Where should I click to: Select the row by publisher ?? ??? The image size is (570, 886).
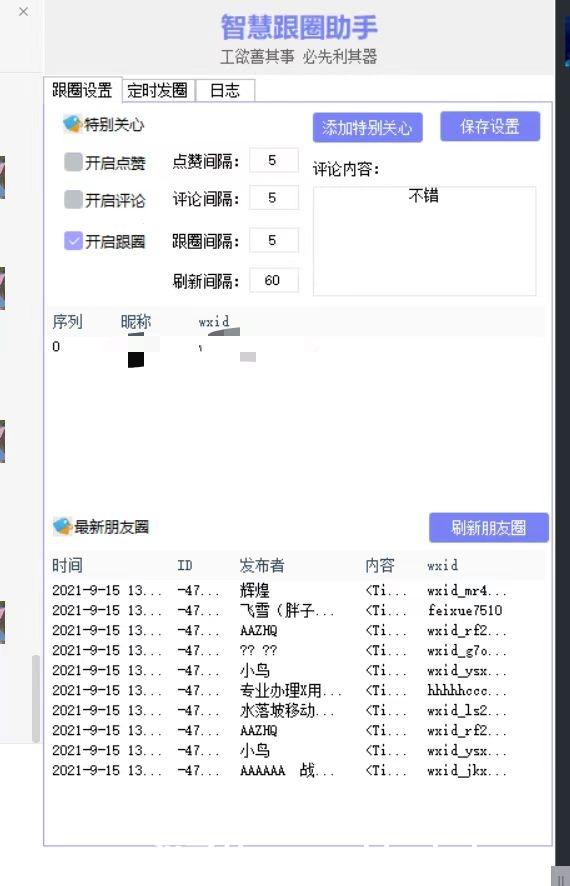click(x=294, y=650)
